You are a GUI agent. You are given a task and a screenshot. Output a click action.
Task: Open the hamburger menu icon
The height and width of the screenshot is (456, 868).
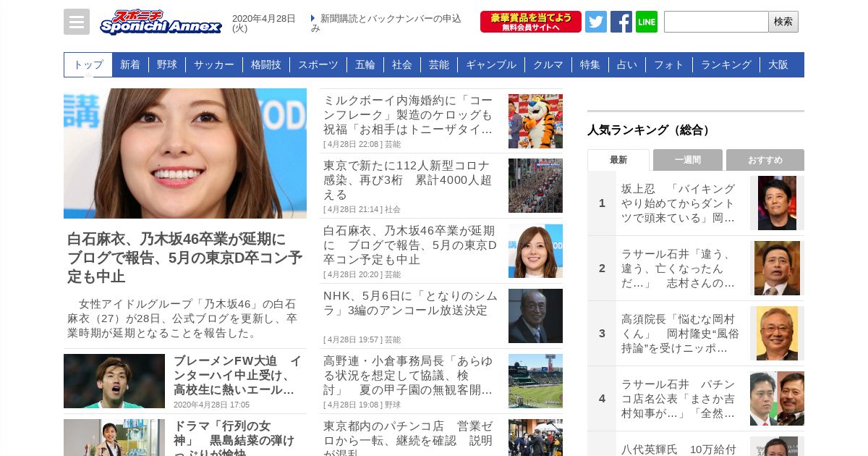pyautogui.click(x=77, y=22)
